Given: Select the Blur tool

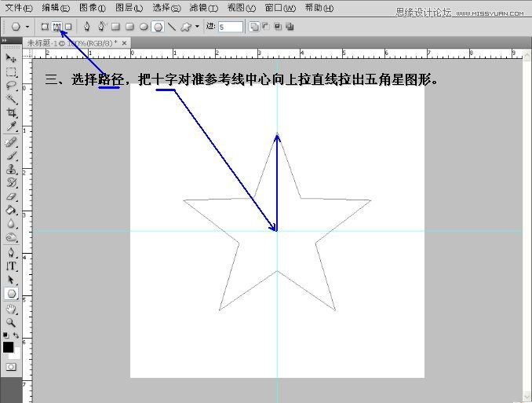Looking at the screenshot, I should click(x=11, y=224).
